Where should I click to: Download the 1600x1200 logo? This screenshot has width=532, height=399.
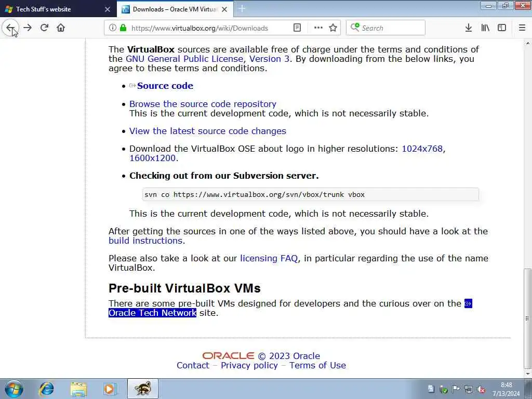(x=152, y=158)
